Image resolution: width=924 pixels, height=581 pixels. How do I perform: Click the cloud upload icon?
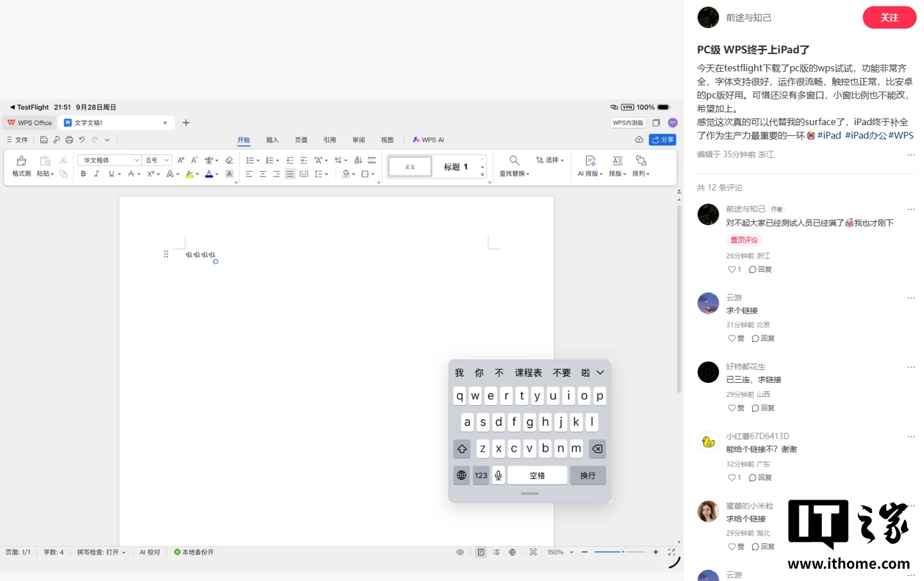coord(639,140)
